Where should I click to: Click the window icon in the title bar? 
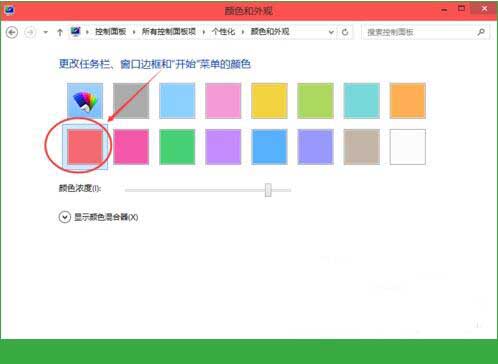click(x=9, y=10)
